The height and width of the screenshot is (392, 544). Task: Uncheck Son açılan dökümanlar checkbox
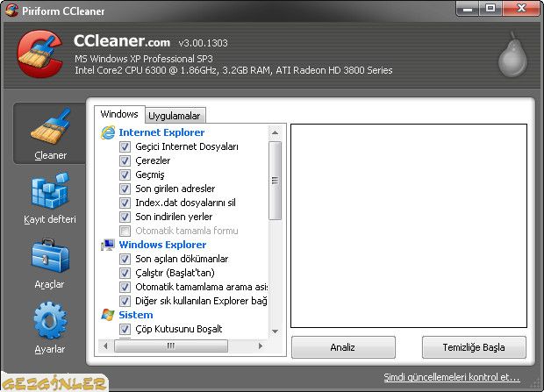125,259
